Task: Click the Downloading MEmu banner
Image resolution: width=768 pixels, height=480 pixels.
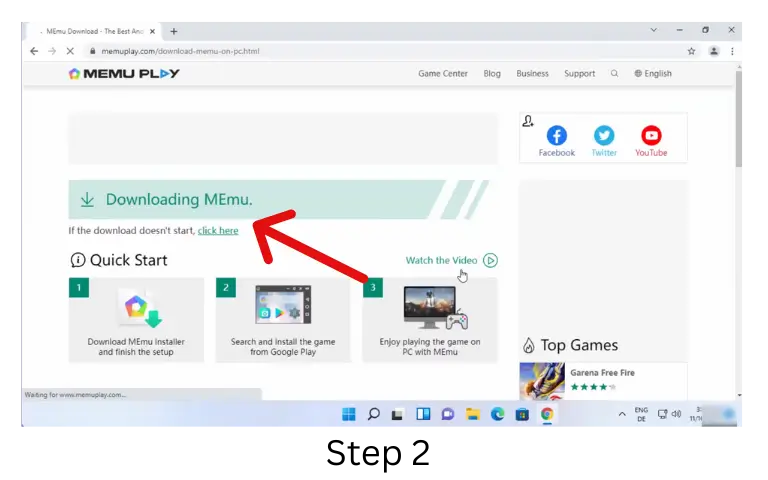Action: pos(278,199)
